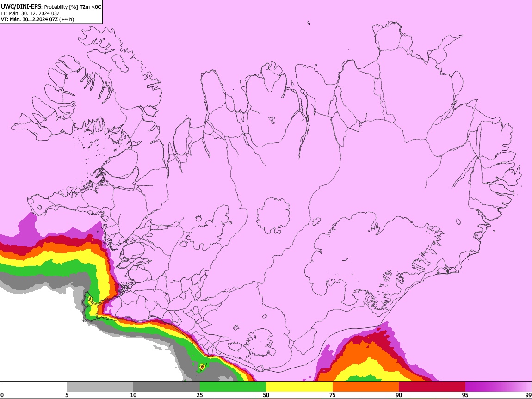Click the '(+4 h)' forecast offset text
Image resolution: width=532 pixels, height=399 pixels.
tap(67, 19)
